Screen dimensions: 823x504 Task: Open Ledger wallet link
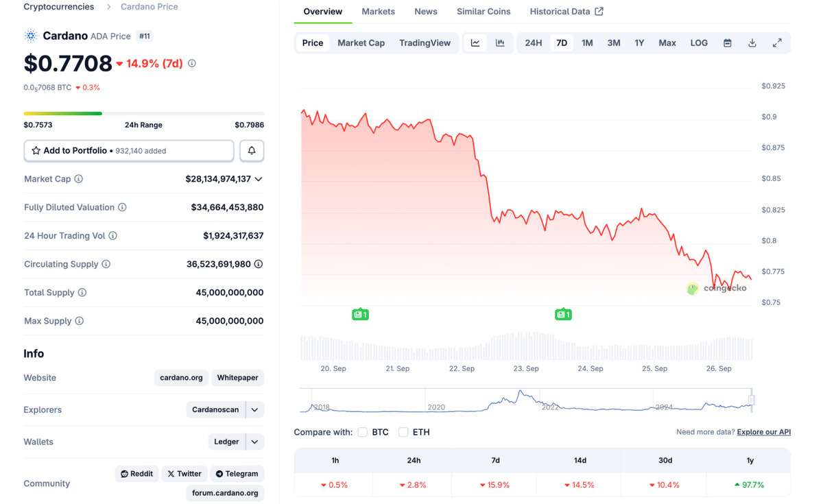click(x=226, y=442)
